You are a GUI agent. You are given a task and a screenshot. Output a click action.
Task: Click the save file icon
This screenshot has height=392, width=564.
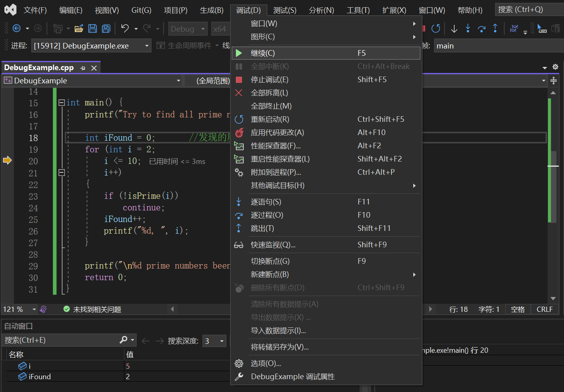tap(93, 28)
